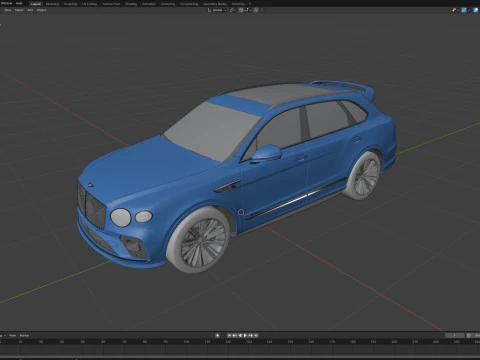Jump to the previous keyframe
This screenshot has width=480, height=360.
pyautogui.click(x=235, y=335)
